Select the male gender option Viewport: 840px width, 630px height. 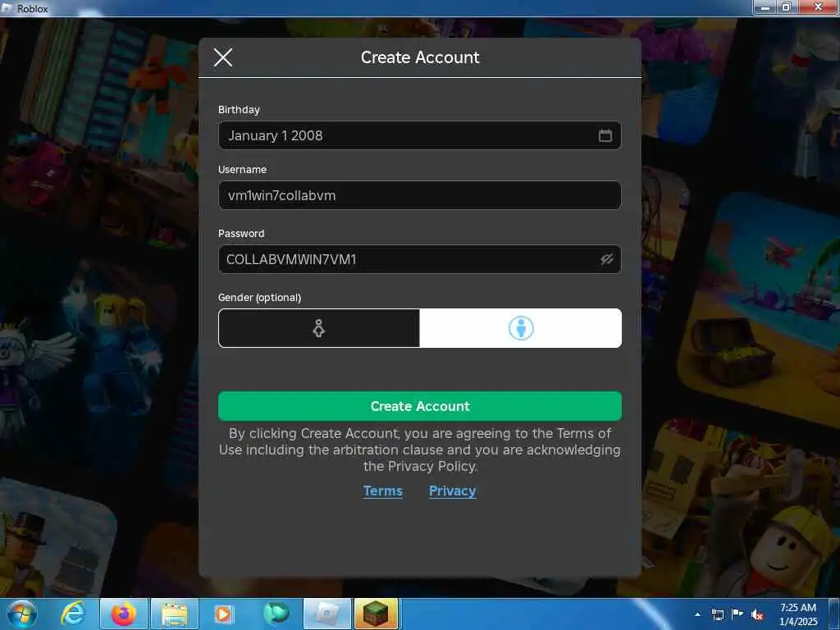coord(521,328)
